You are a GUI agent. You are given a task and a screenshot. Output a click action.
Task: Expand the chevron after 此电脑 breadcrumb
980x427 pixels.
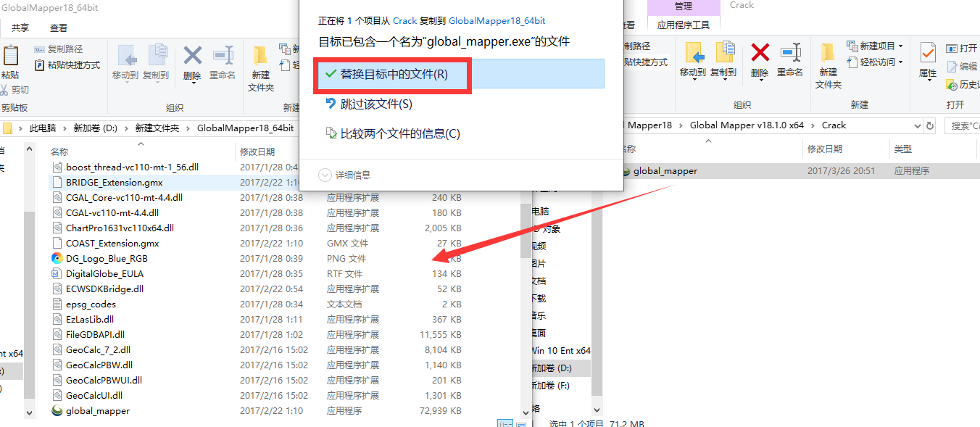tap(65, 128)
